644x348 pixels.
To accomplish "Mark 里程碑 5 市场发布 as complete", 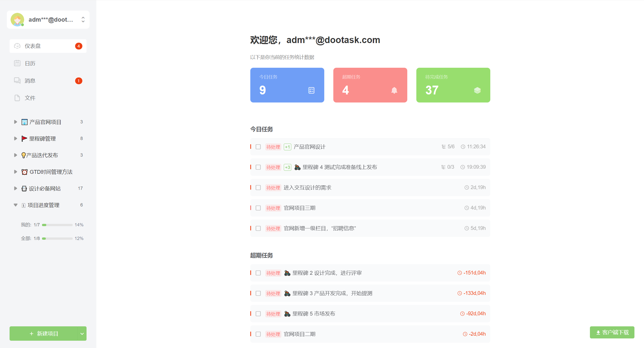I will (x=258, y=314).
